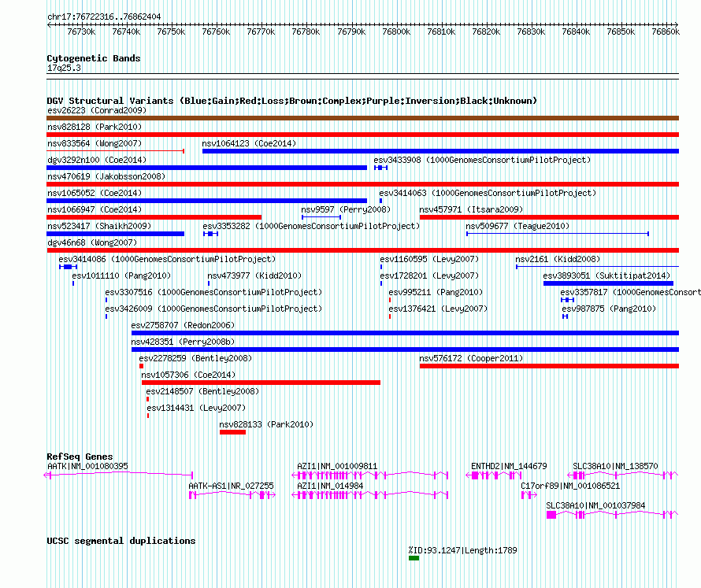
Task: Select esv1376421 (Levy2007) label
Action: 438,309
